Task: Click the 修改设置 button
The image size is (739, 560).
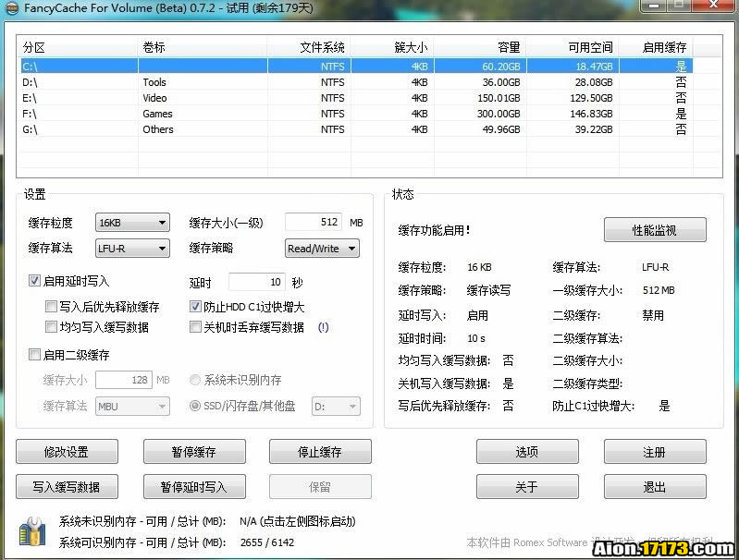Action: pyautogui.click(x=67, y=452)
